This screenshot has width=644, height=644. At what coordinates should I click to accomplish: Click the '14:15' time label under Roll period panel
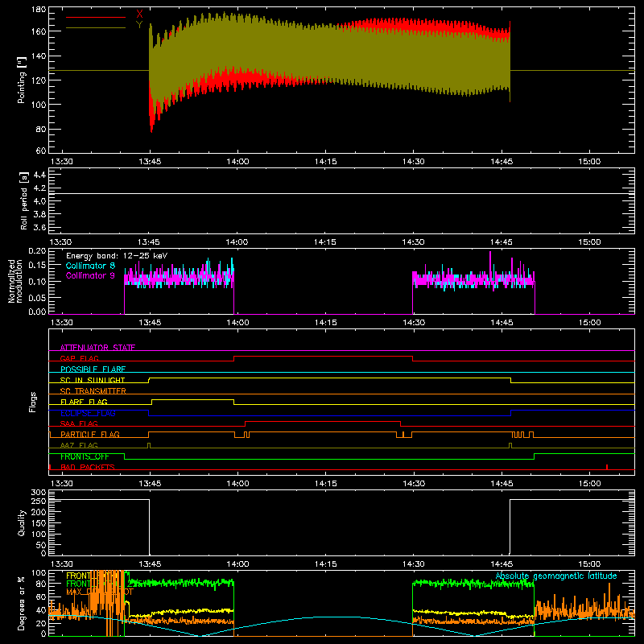tap(325, 242)
